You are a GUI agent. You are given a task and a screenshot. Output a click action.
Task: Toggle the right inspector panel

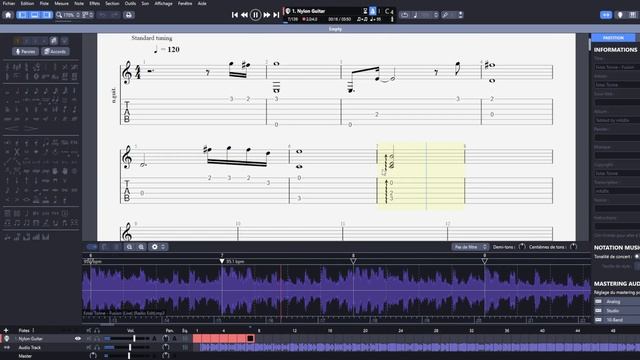47,15
